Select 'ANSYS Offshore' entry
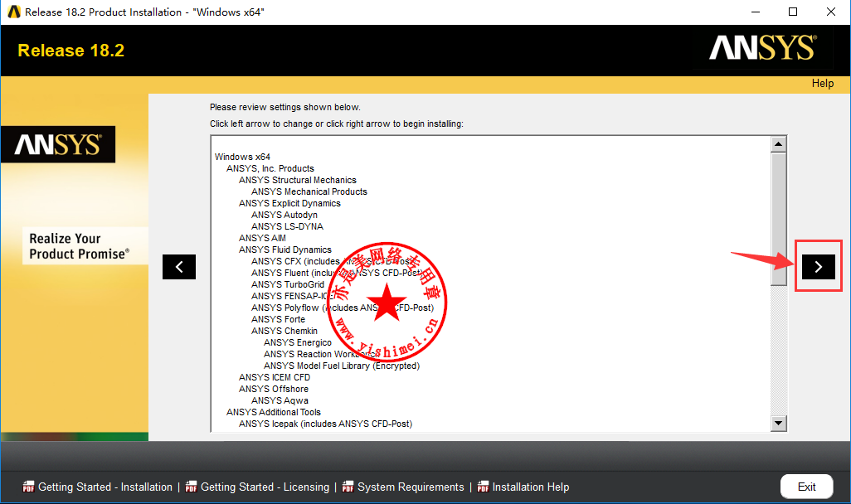The height and width of the screenshot is (504, 851). 274,389
